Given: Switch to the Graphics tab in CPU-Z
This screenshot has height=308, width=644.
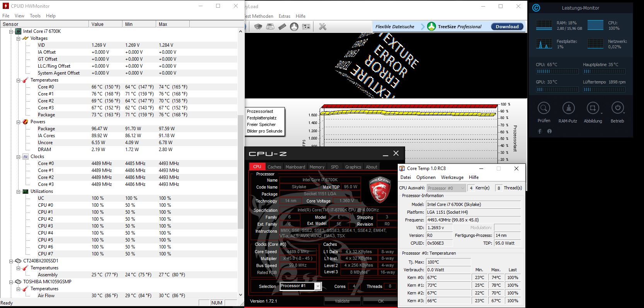Looking at the screenshot, I should [x=353, y=167].
